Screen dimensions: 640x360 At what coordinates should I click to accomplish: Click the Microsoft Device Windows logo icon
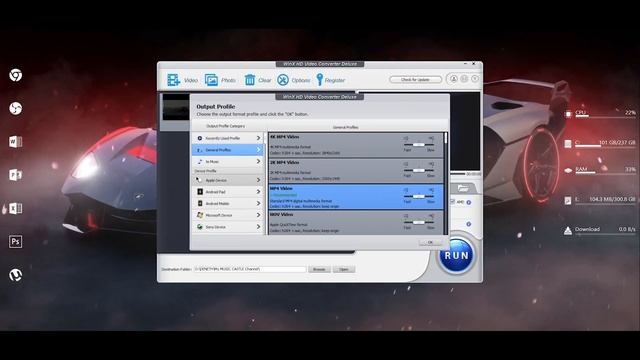(200, 215)
